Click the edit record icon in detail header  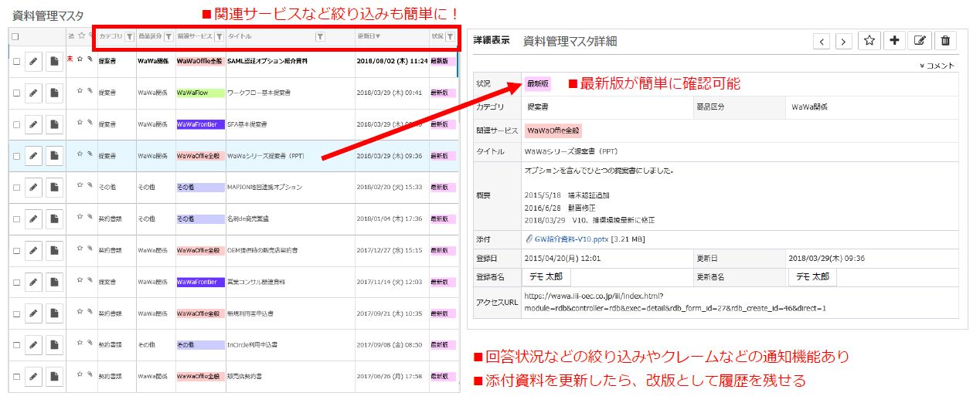click(x=920, y=42)
